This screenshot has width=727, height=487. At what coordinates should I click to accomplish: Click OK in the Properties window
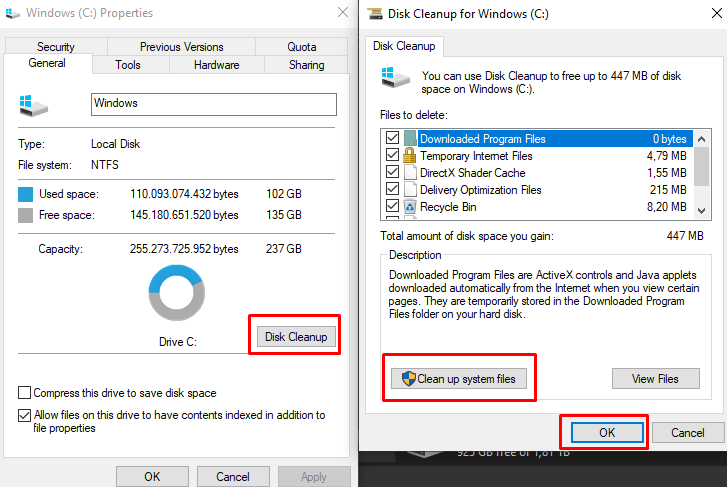coord(152,476)
